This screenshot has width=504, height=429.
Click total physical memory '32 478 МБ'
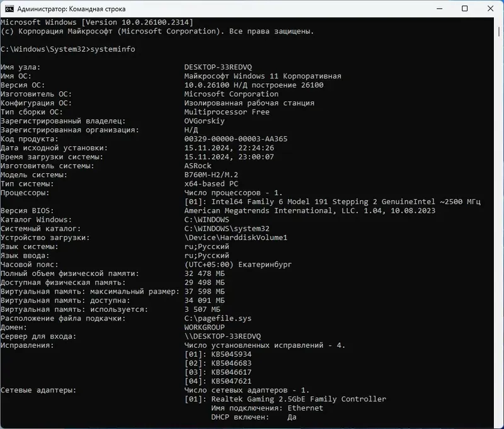(x=204, y=274)
